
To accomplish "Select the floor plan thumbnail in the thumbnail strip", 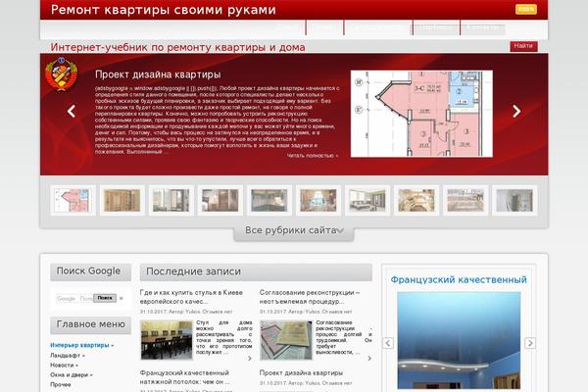I will coord(73,200).
